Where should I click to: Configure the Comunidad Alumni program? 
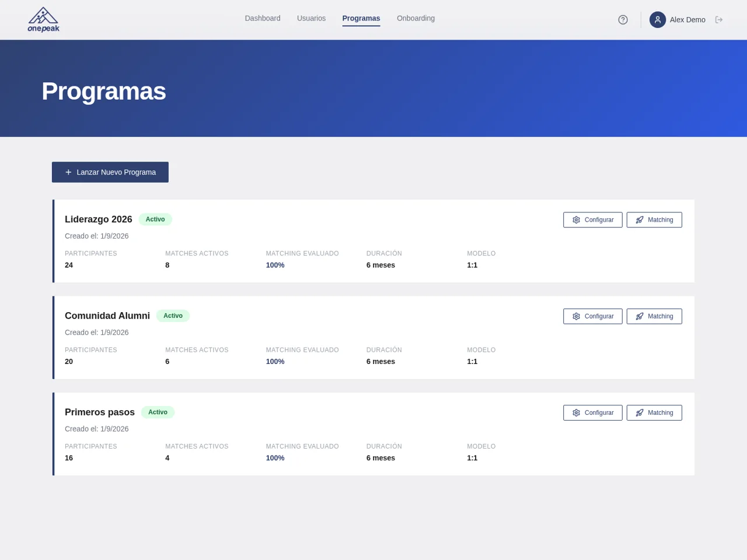593,316
